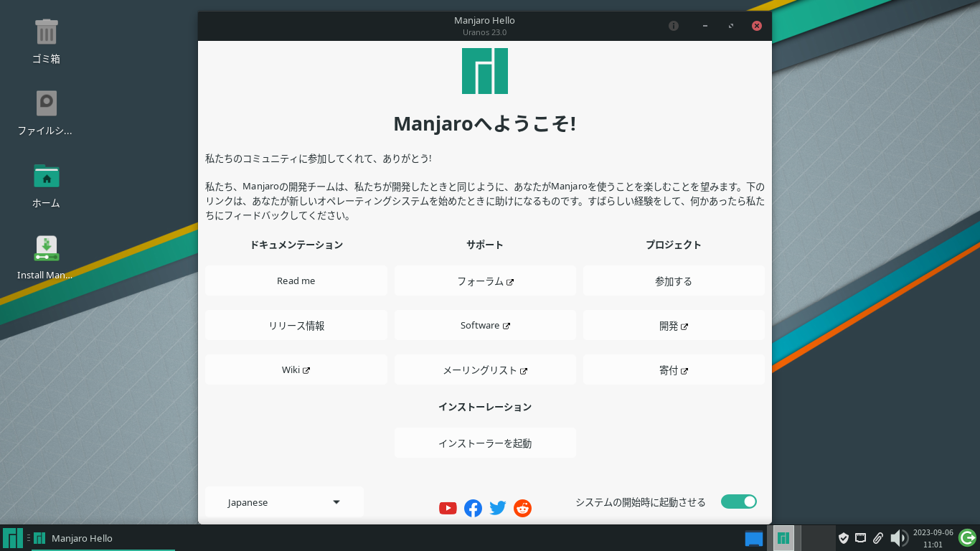This screenshot has height=551, width=980.
Task: Select the Install Manjaro desktop icon
Action: pos(46,257)
